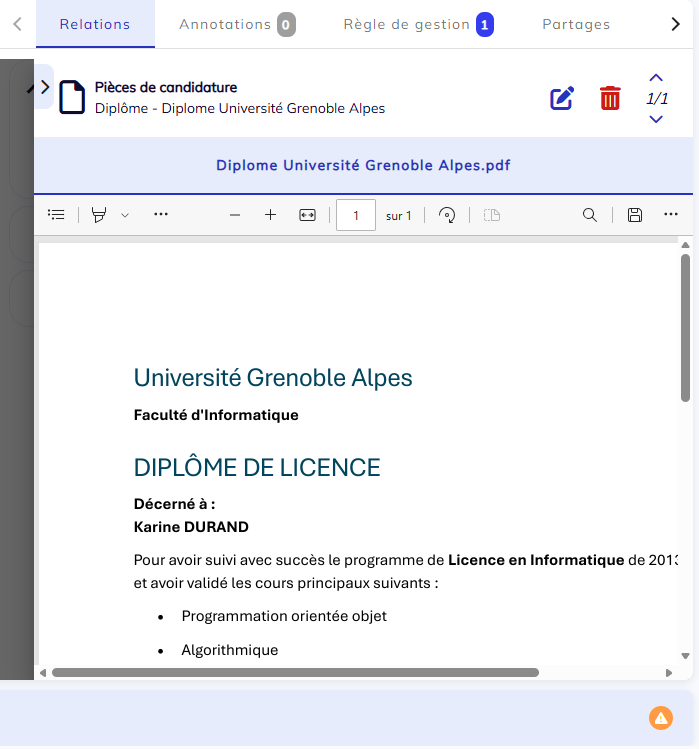Screen dimensions: 699x749
Task: Open highlighter options dropdown arrow
Action: point(125,215)
